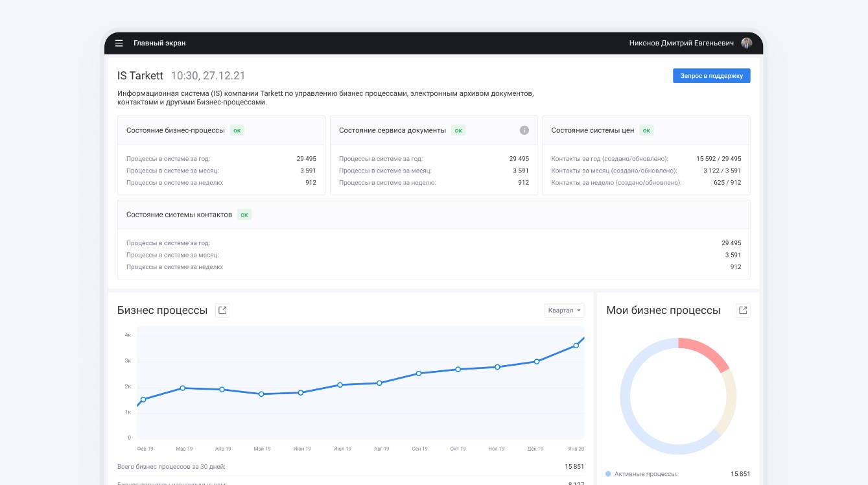Viewport: 868px width, 485px height.
Task: Select the Апр 19 chart data point
Action: [222, 390]
